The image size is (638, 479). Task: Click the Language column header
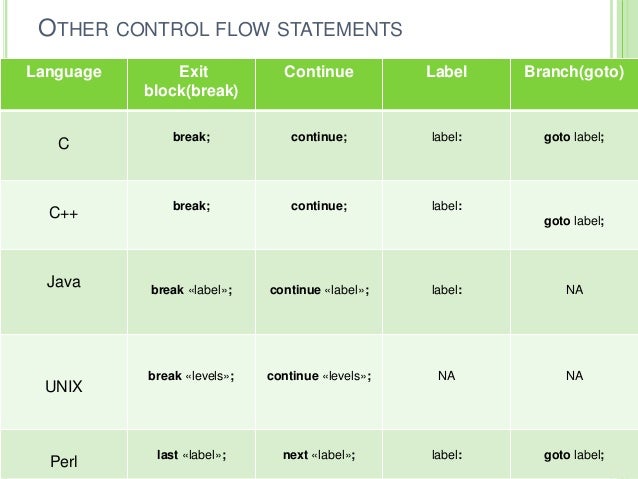[64, 84]
